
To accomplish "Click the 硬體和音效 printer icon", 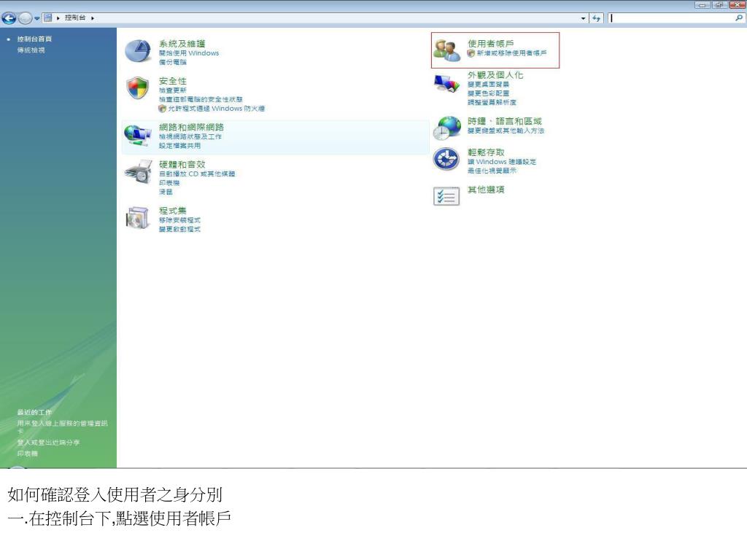I will pyautogui.click(x=138, y=172).
